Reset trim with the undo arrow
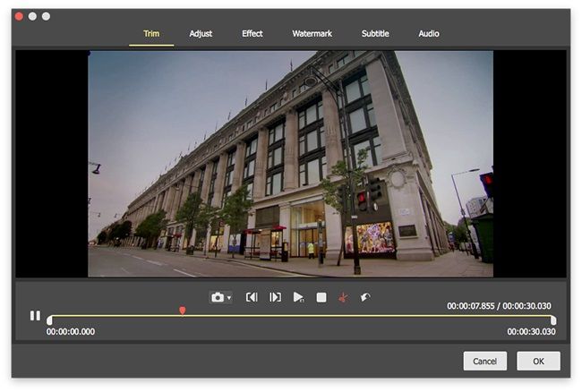This screenshot has height=392, width=582. 364,297
